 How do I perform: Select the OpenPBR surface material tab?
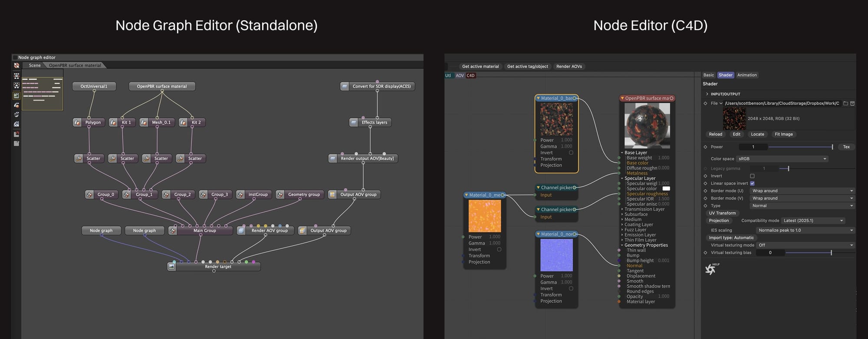coord(75,66)
